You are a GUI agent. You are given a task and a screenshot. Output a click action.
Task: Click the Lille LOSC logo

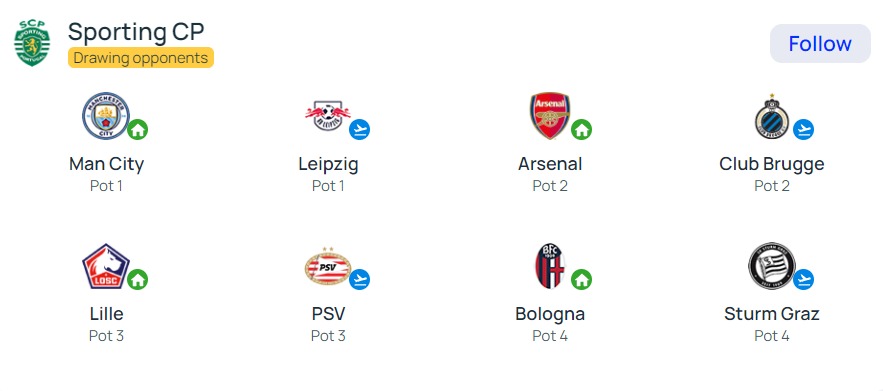click(106, 266)
